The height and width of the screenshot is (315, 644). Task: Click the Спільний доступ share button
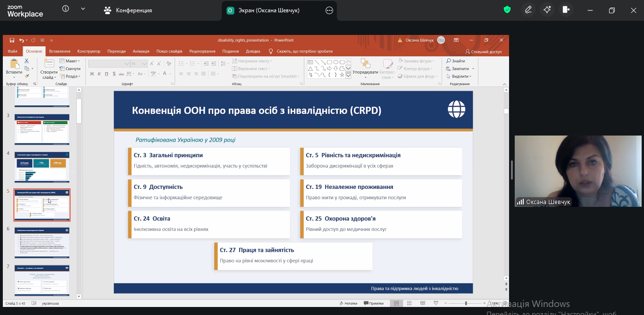[x=483, y=51]
